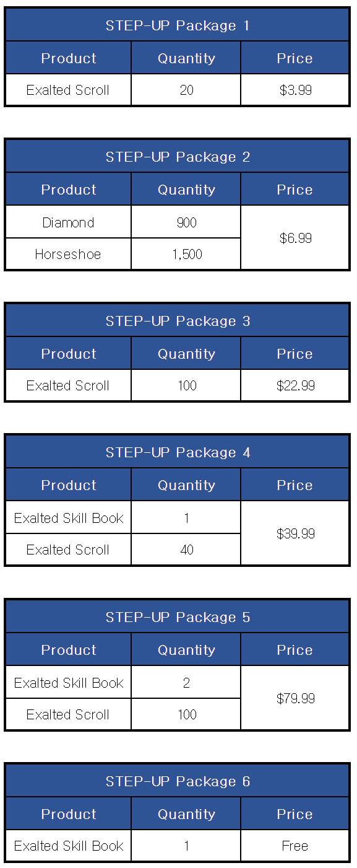Click the STEP-UP Package 1 header
Viewport: 357px width, 868px height.
point(178,25)
